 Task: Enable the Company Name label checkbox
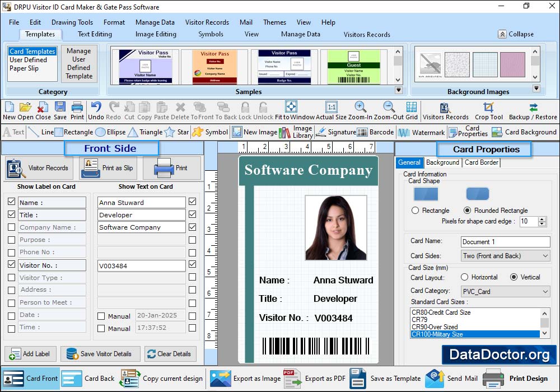pos(11,227)
